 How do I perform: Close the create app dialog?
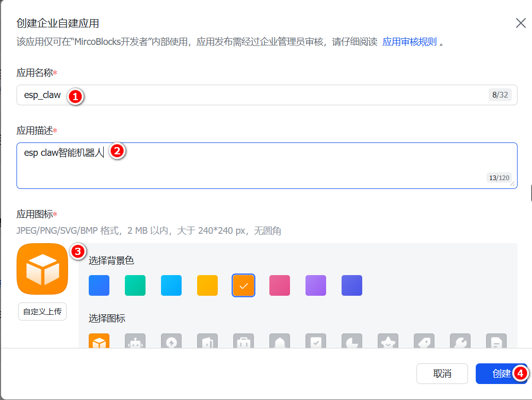click(521, 23)
